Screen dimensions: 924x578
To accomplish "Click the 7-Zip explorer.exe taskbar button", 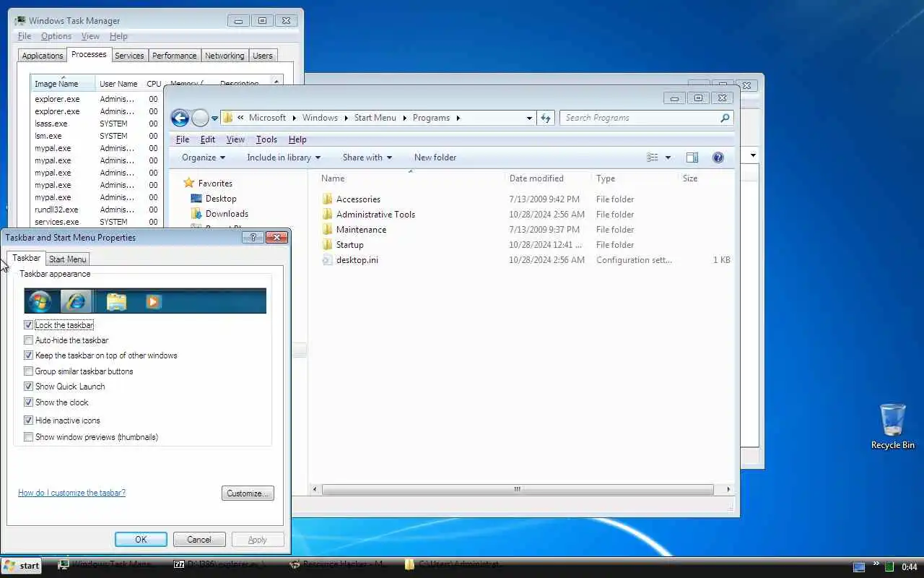I will pos(220,565).
